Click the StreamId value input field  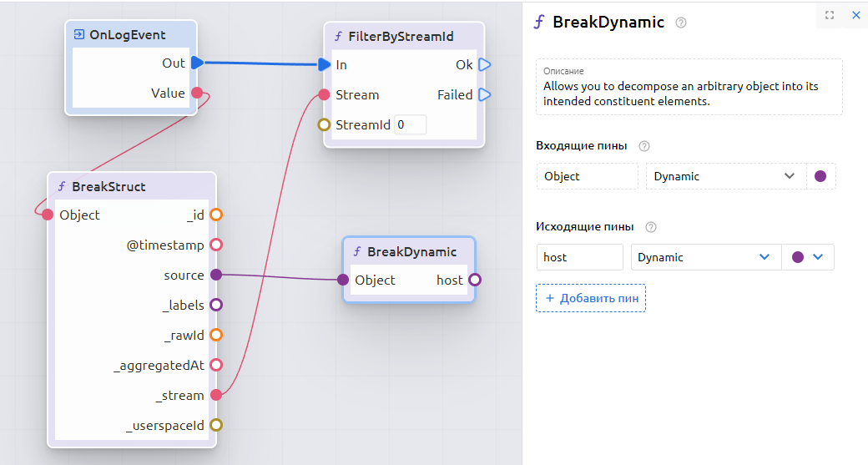[x=410, y=125]
